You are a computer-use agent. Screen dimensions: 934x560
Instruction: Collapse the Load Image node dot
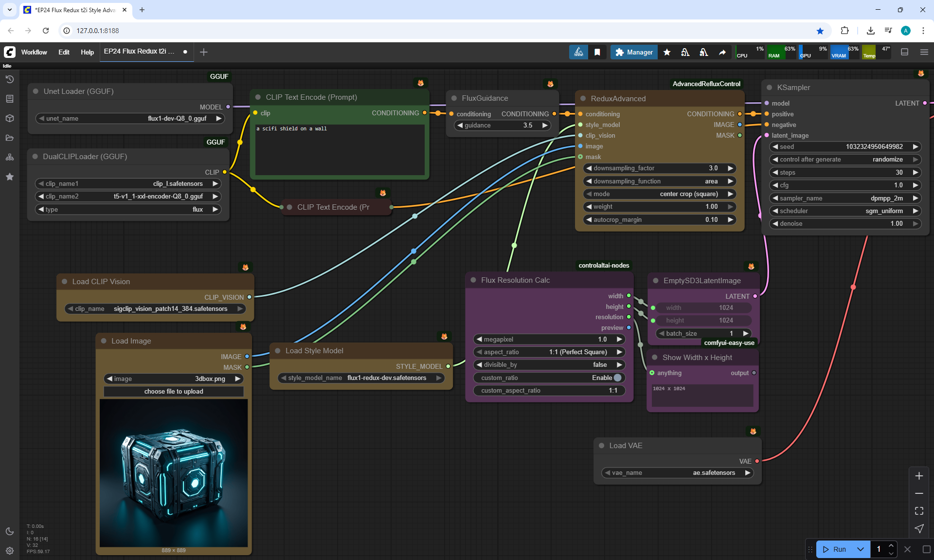104,341
